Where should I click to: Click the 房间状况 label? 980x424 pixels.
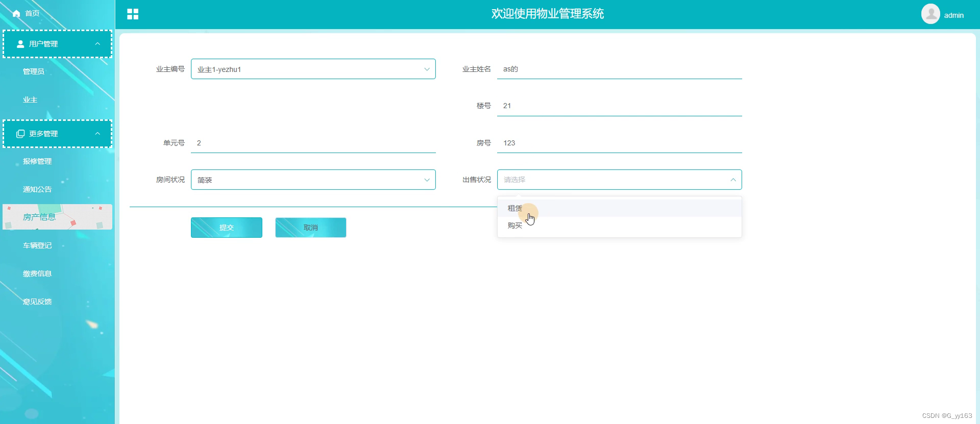(x=170, y=180)
